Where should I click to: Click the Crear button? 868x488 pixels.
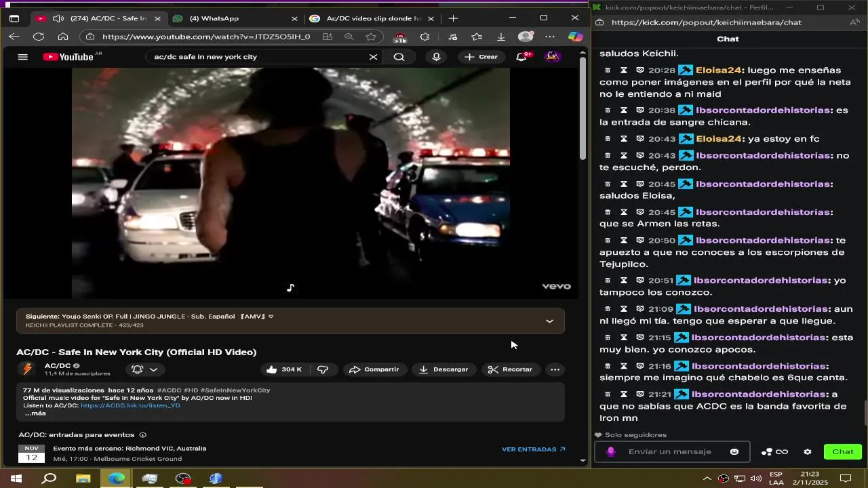pyautogui.click(x=481, y=57)
